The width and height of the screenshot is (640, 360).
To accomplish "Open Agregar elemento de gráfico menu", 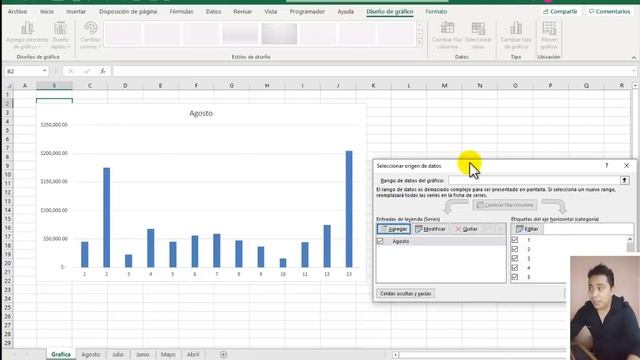I will pyautogui.click(x=27, y=36).
